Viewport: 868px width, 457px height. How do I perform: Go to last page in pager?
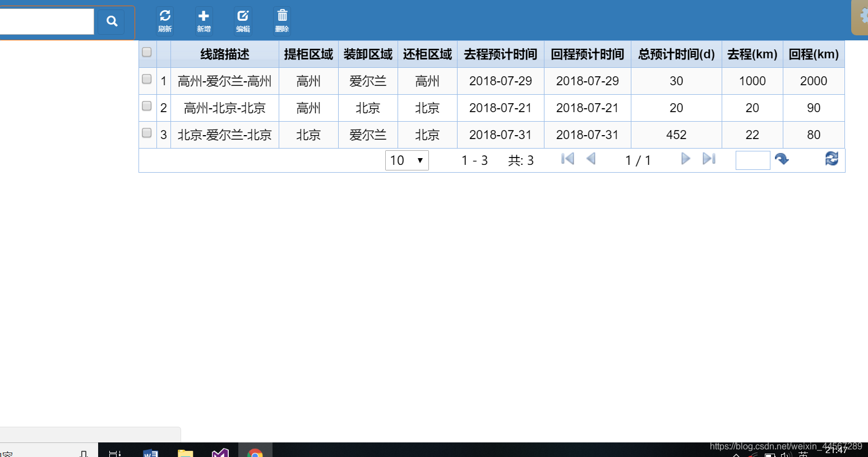click(x=709, y=159)
